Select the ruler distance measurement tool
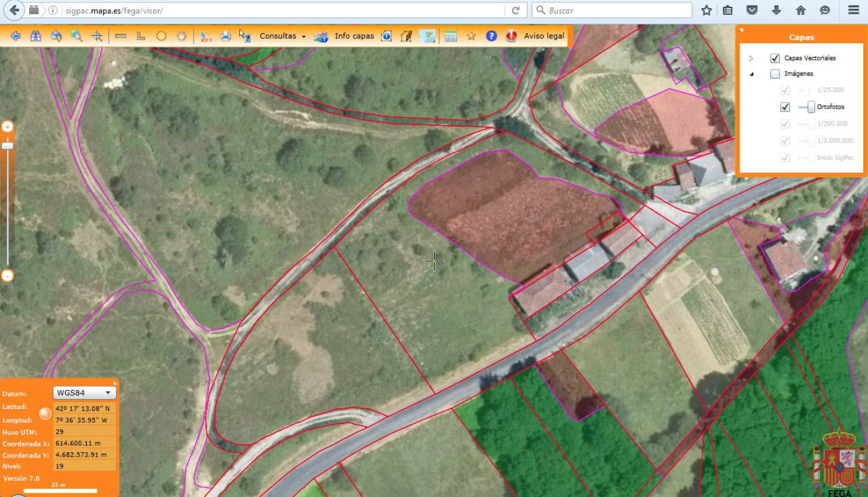 coord(121,36)
